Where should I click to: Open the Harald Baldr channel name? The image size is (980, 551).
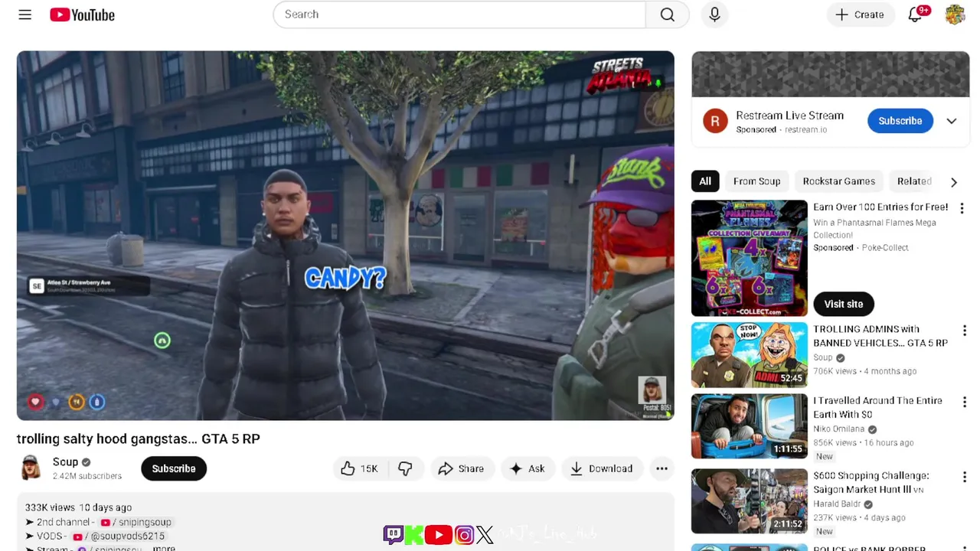coord(837,504)
